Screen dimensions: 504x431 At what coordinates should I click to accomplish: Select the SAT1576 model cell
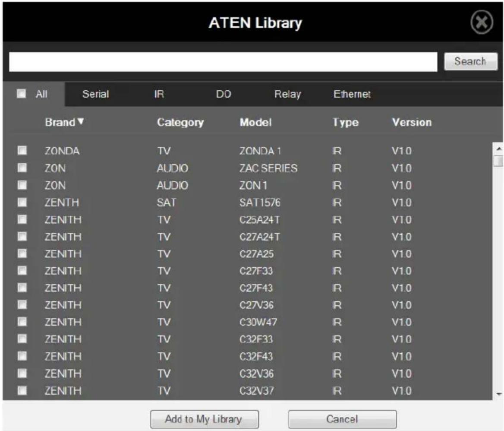point(260,203)
